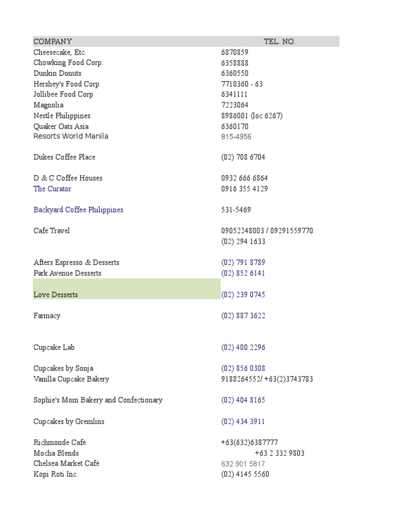Click Farmacy phone number (02) 887 3622
399x532 pixels.
[x=243, y=316]
